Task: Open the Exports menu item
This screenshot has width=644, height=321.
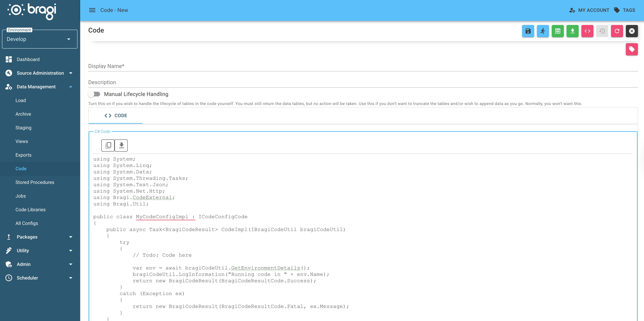Action: click(24, 155)
